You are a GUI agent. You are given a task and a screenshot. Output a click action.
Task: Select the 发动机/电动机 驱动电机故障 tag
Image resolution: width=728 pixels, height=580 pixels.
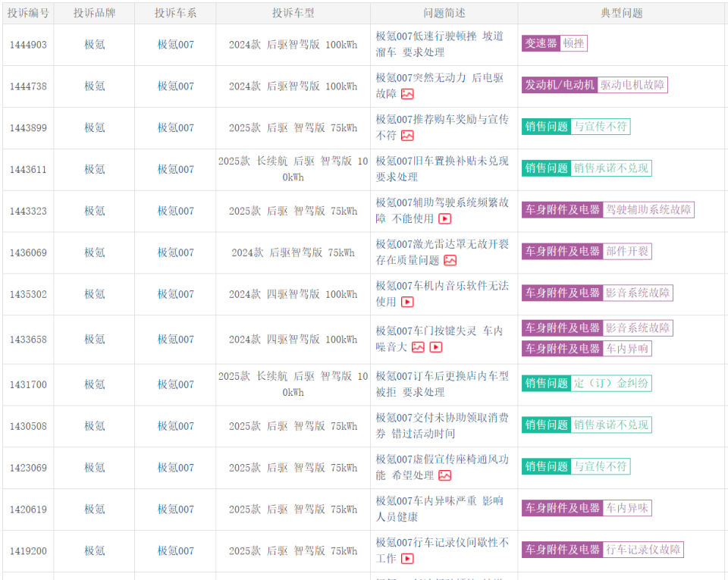[x=595, y=85]
